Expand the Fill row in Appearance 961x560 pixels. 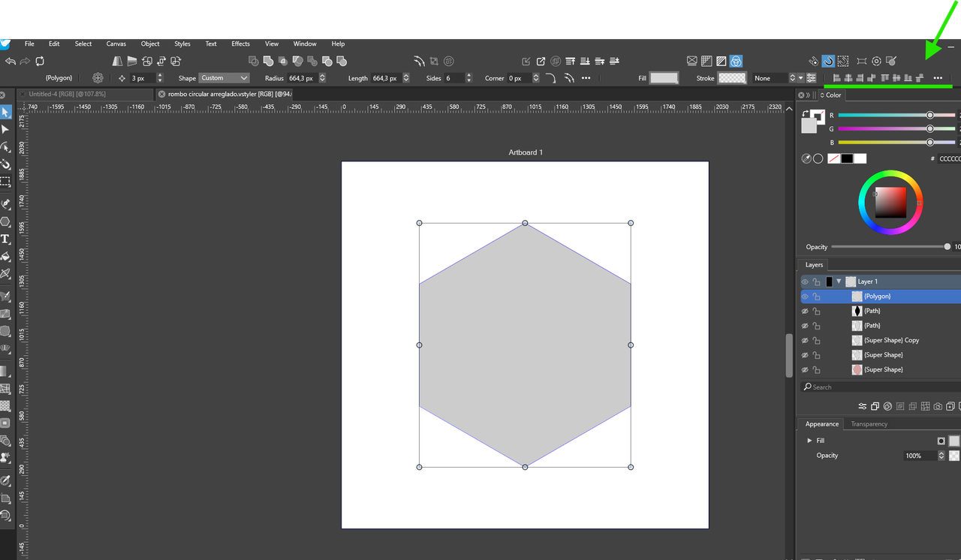(809, 441)
